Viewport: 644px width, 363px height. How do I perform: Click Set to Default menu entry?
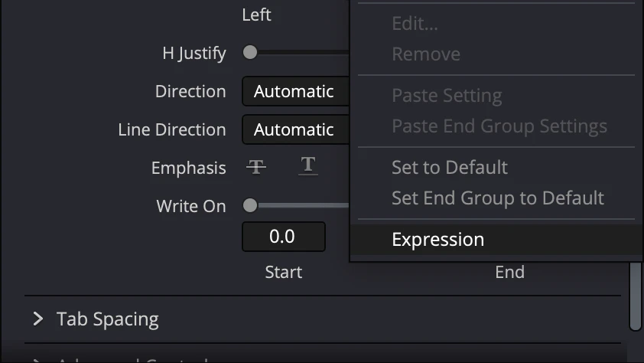[x=450, y=167]
